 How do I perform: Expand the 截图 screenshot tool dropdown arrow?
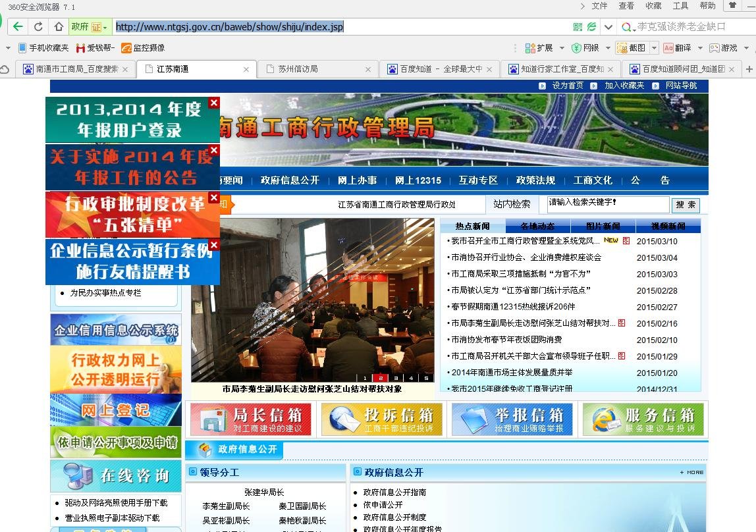(654, 48)
